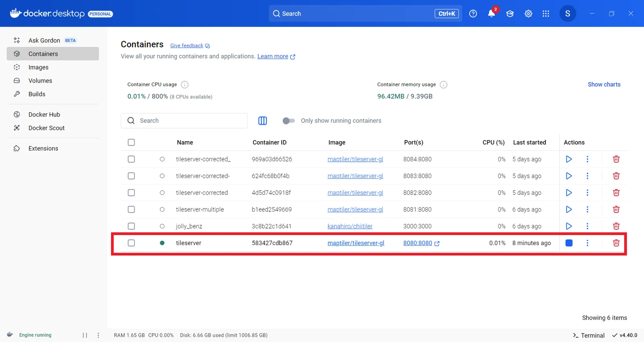Sort by the Last started column header
The image size is (644, 342).
(x=529, y=142)
